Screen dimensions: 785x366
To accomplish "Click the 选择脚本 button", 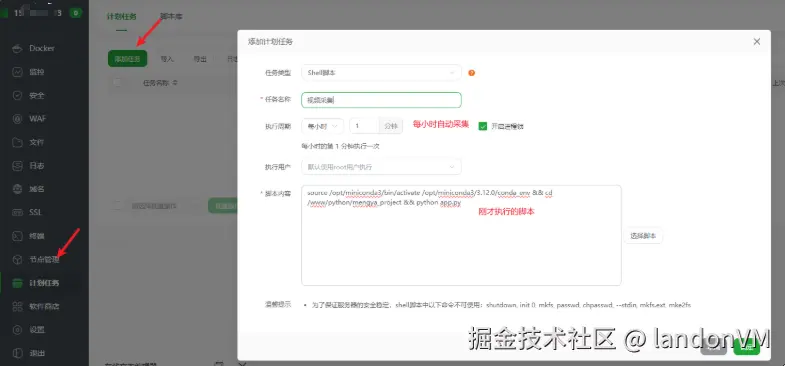I will tap(643, 236).
